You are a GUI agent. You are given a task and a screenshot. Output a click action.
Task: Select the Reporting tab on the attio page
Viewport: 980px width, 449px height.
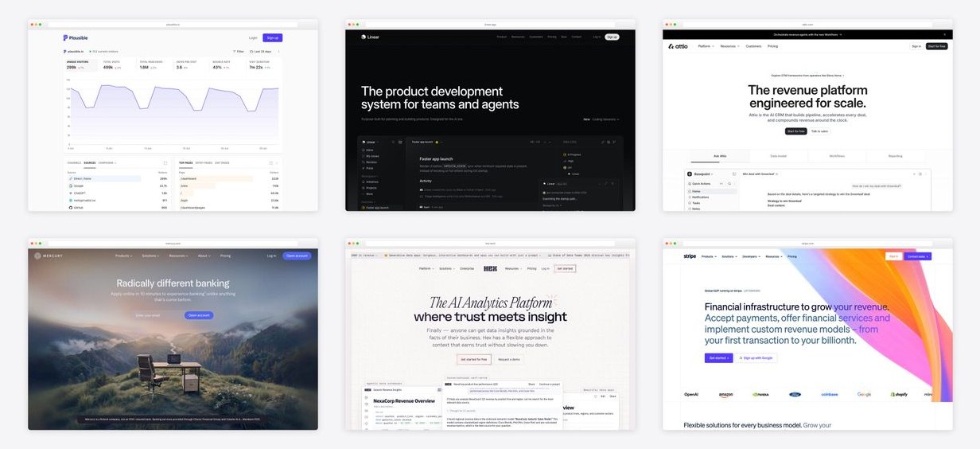(896, 156)
